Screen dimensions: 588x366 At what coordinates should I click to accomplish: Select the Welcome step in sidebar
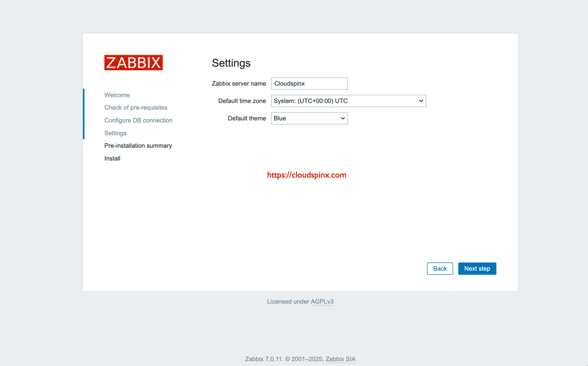(x=117, y=95)
